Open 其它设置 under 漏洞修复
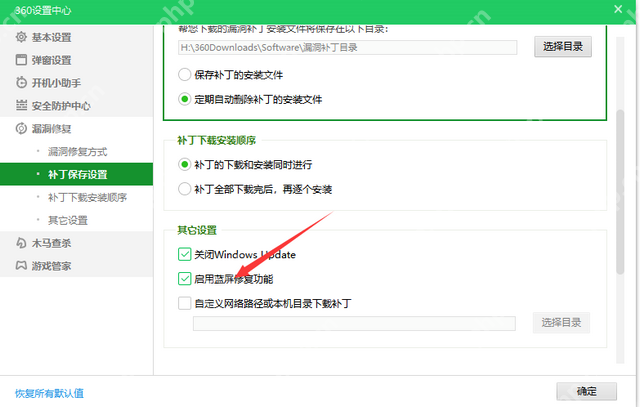 68,220
